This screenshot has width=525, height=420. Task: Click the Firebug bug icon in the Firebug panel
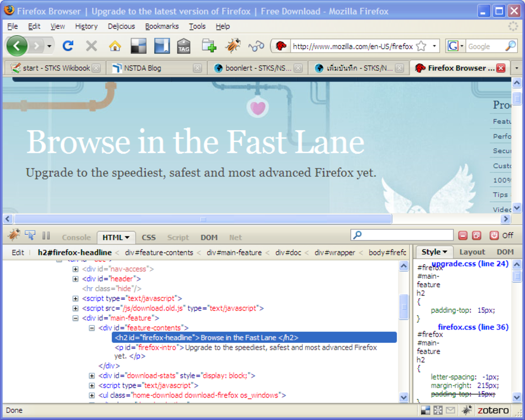[13, 235]
